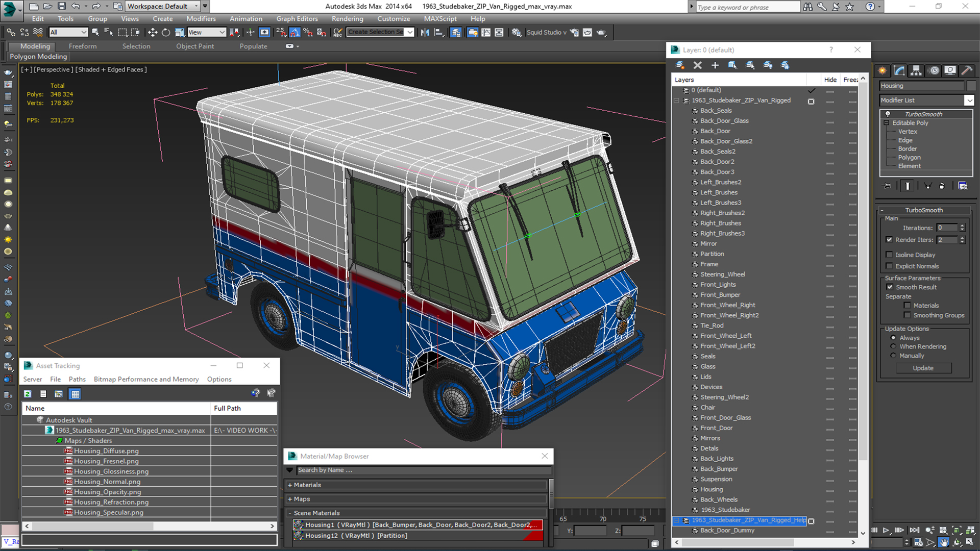980x551 pixels.
Task: Click Shaded + Edged Faces viewport label
Action: click(111, 69)
